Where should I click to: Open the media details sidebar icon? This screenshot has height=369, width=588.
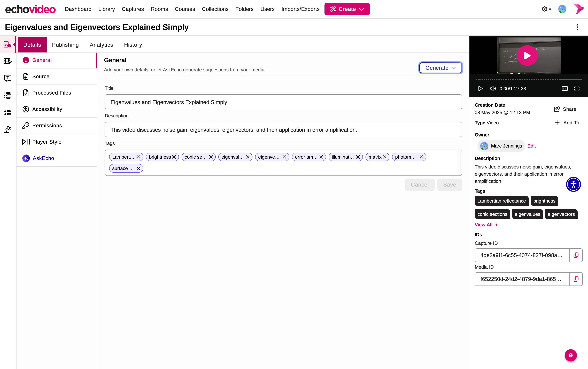click(7, 44)
